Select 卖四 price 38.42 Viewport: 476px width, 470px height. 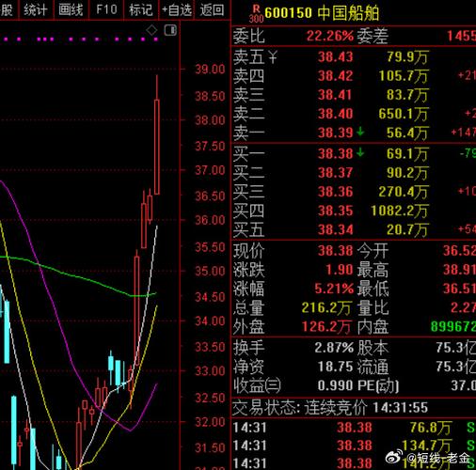(x=335, y=76)
